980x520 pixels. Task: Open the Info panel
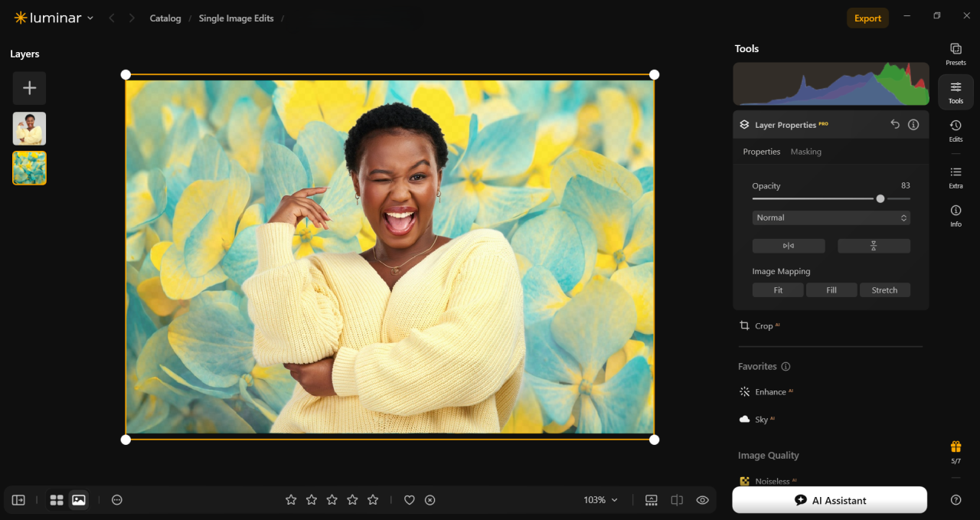click(x=955, y=215)
